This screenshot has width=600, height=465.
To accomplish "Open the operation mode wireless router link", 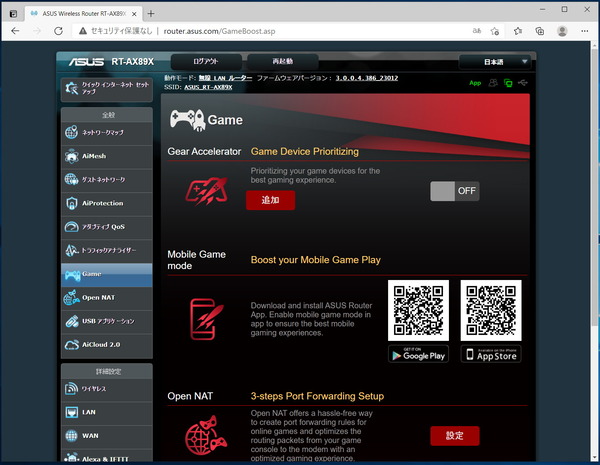I will tap(225, 78).
